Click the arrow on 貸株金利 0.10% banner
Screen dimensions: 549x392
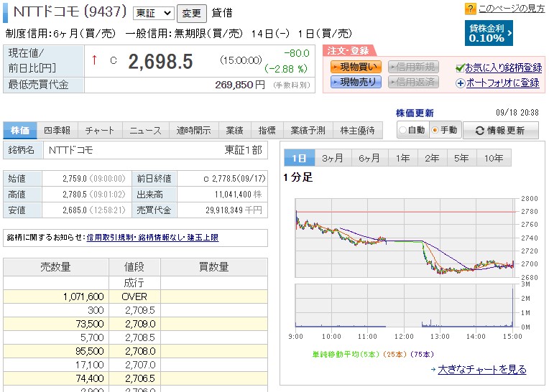tap(509, 33)
